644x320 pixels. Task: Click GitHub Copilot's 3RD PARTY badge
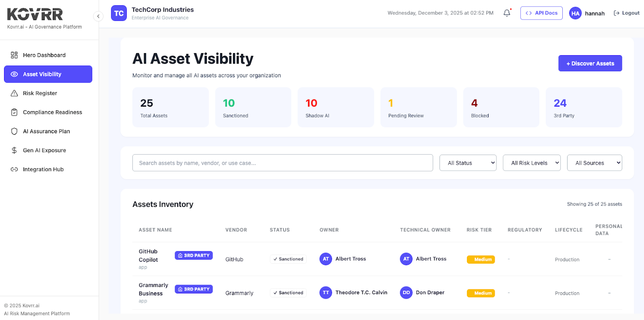click(x=194, y=255)
